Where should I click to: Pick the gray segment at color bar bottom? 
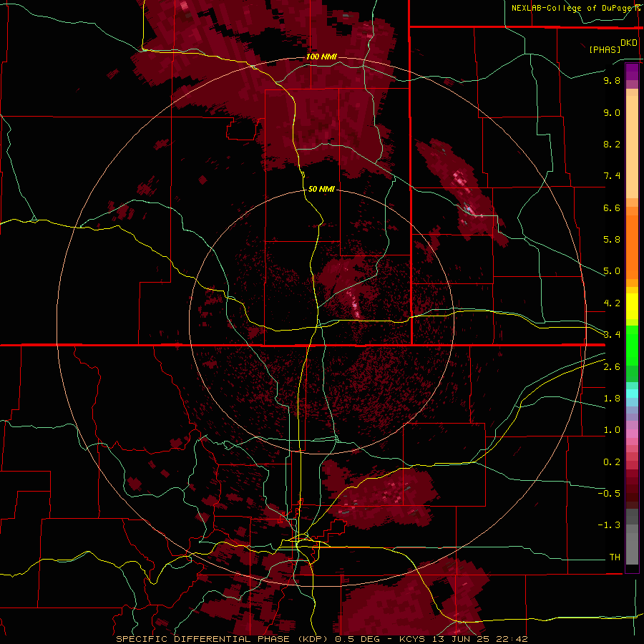[x=632, y=546]
